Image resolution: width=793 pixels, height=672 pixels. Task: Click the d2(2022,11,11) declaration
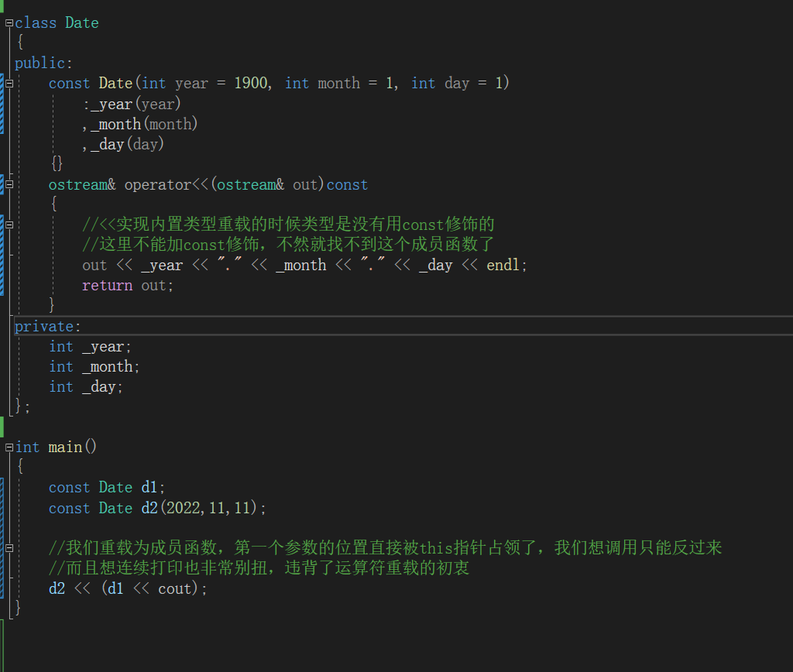(x=204, y=508)
